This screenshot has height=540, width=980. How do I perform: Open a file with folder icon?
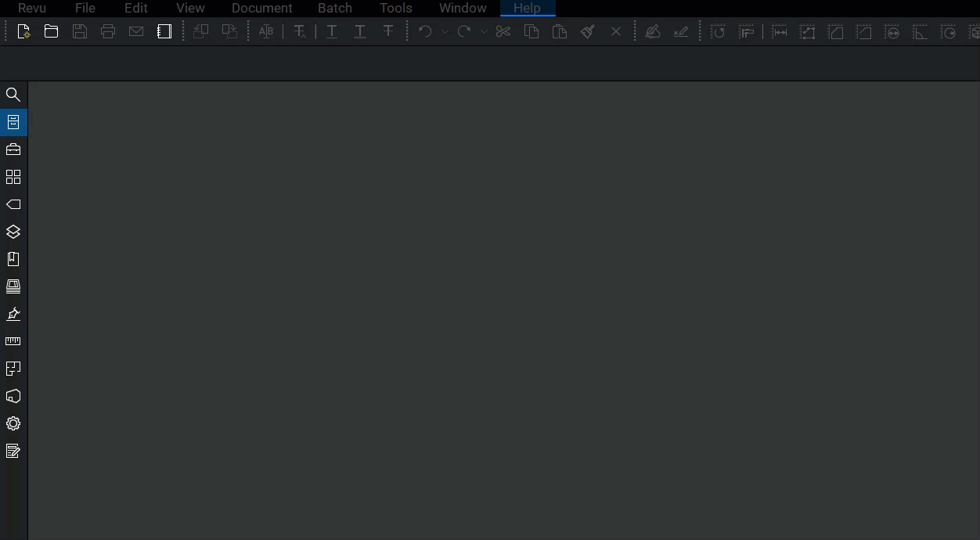coord(52,32)
